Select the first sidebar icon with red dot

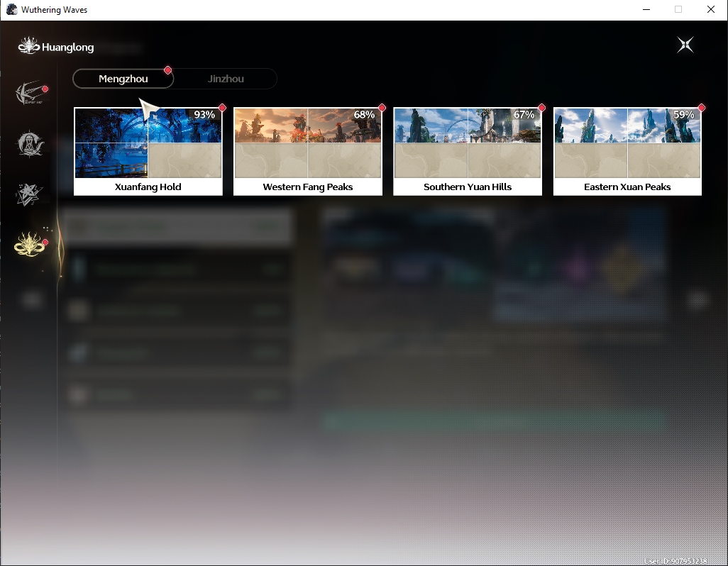pyautogui.click(x=31, y=93)
